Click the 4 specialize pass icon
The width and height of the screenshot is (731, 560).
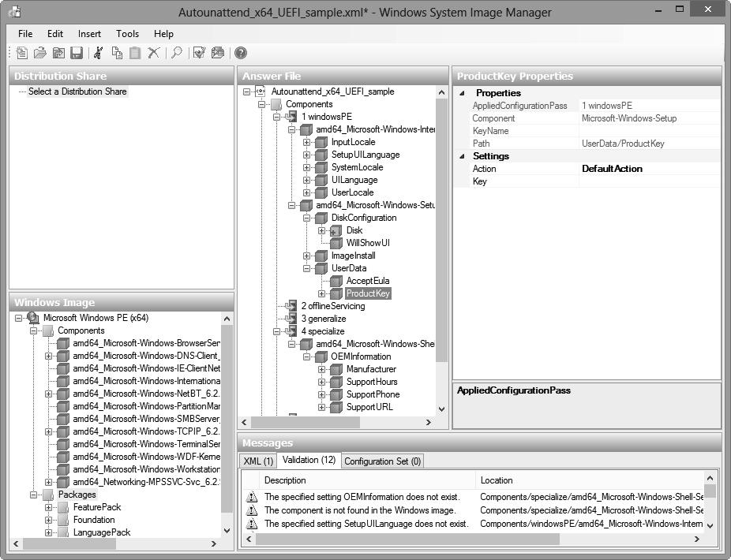coord(291,331)
